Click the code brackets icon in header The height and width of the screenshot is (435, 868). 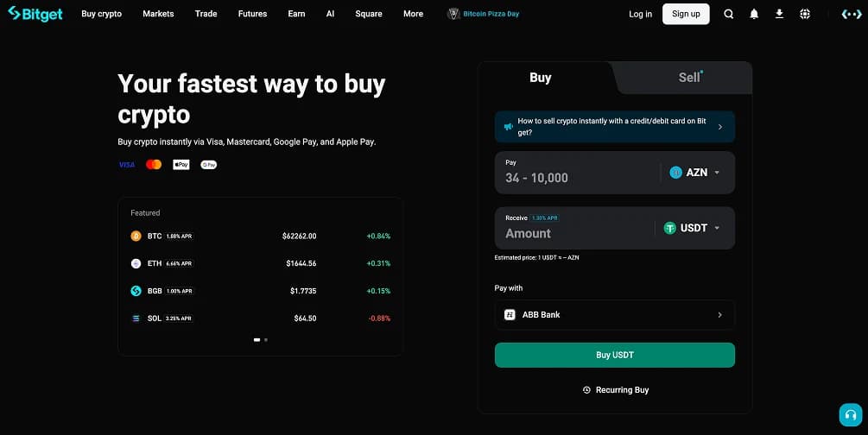click(x=852, y=15)
